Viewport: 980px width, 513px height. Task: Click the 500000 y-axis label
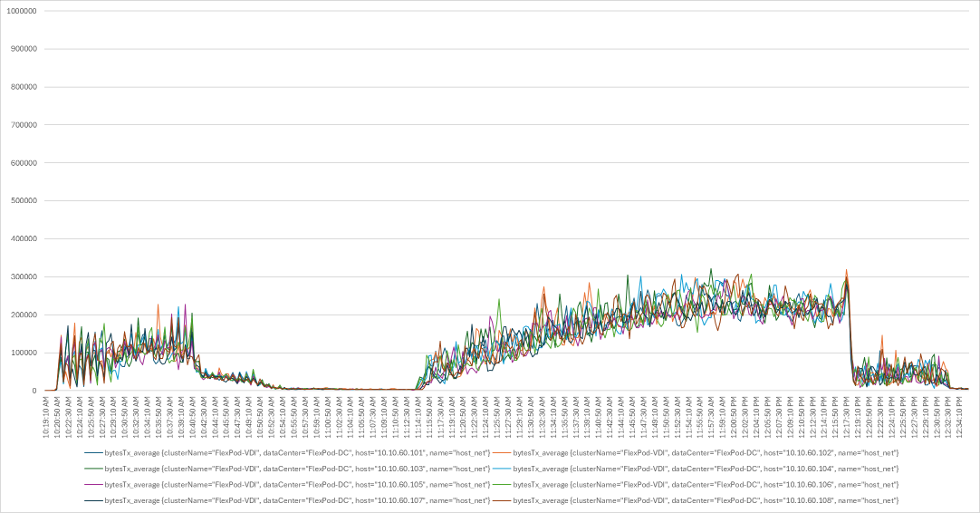point(24,201)
